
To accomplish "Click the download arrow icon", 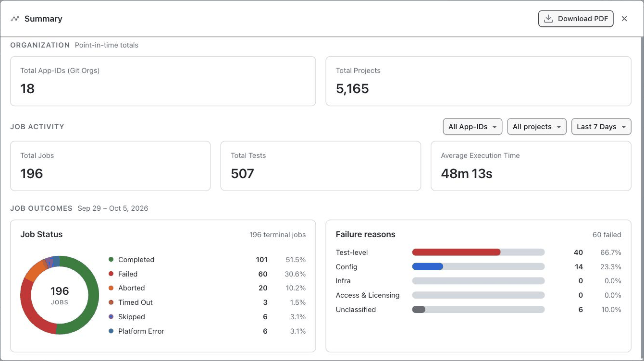I will tap(548, 19).
